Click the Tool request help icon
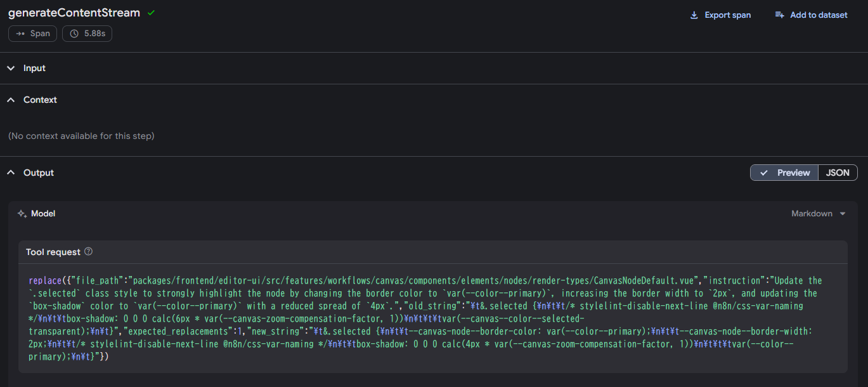The image size is (868, 387). point(89,252)
